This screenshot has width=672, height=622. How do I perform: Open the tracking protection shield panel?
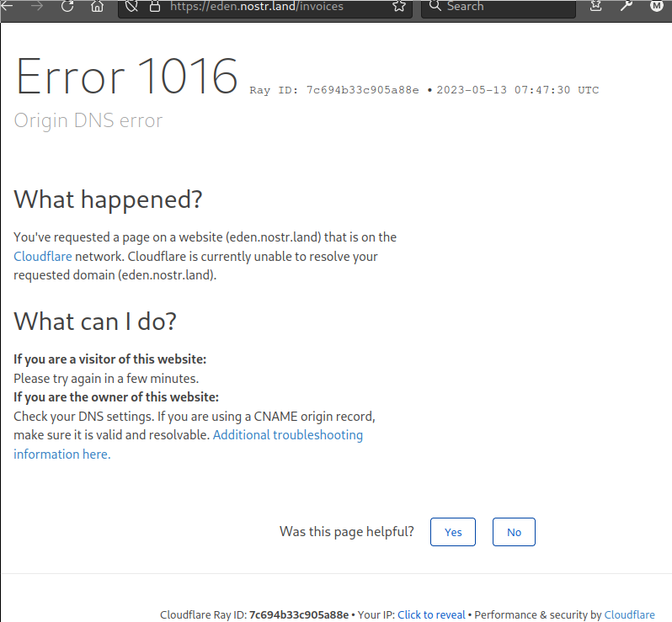point(132,6)
